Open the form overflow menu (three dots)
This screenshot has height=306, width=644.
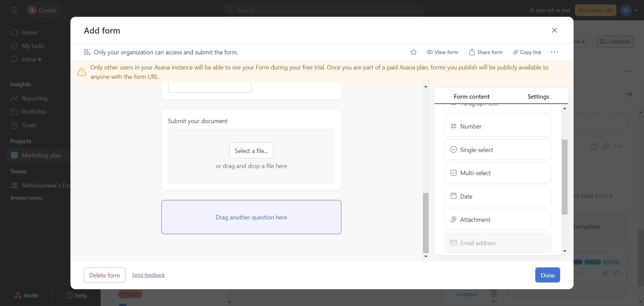click(x=554, y=52)
